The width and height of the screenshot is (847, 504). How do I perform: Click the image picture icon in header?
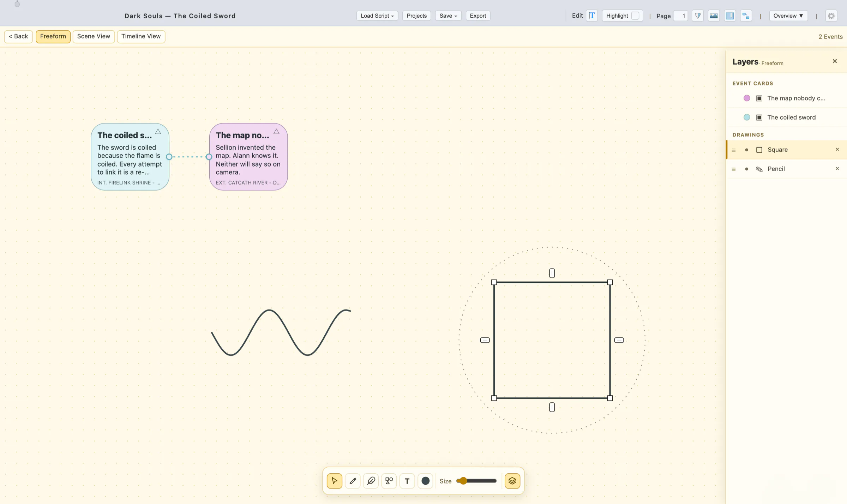pyautogui.click(x=714, y=16)
